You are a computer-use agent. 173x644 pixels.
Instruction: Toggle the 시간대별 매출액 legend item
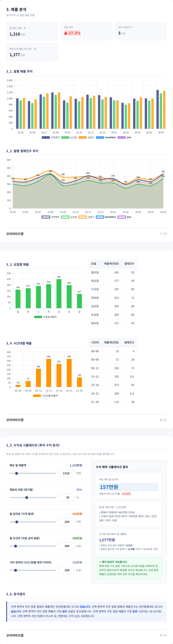point(45,396)
